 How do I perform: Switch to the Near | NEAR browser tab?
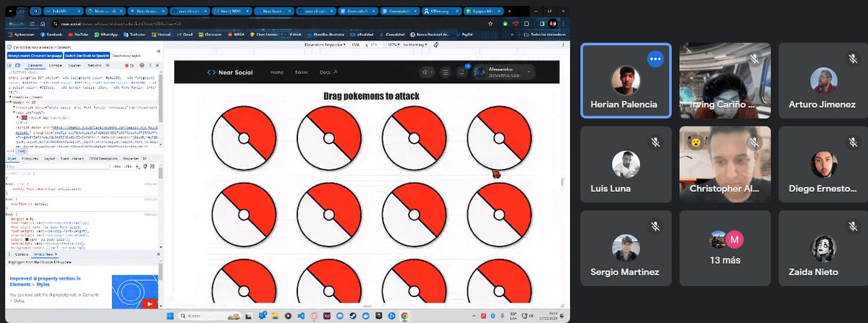click(x=231, y=11)
